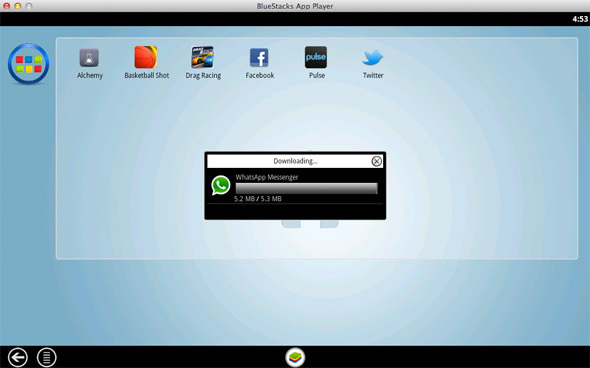Click the Facebook label text

coord(260,75)
